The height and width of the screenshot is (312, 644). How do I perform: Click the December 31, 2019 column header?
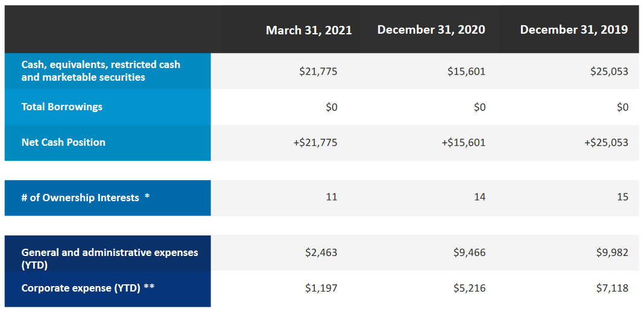pos(574,30)
